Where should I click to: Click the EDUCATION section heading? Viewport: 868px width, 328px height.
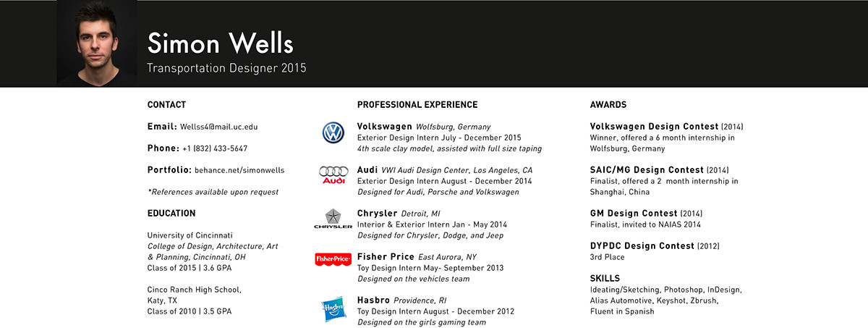click(x=171, y=214)
